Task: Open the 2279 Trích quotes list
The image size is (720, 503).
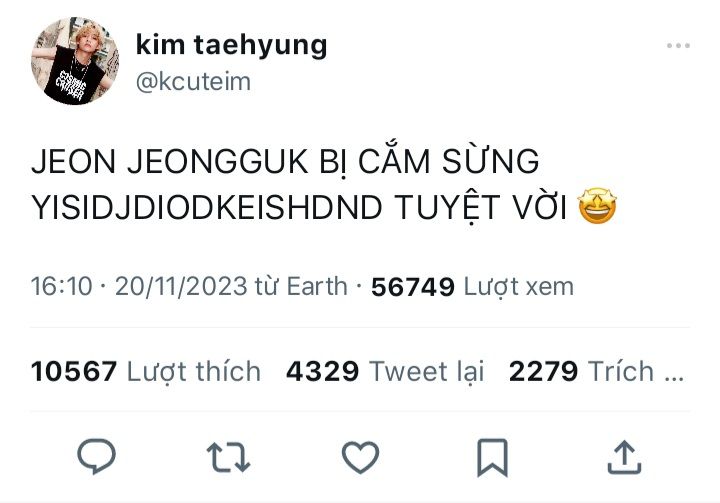Action: [x=596, y=371]
